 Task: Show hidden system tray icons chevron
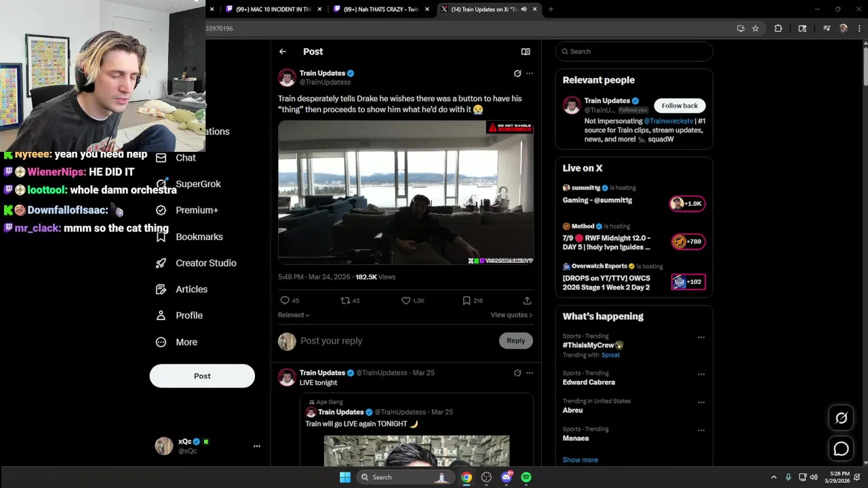pos(774,477)
